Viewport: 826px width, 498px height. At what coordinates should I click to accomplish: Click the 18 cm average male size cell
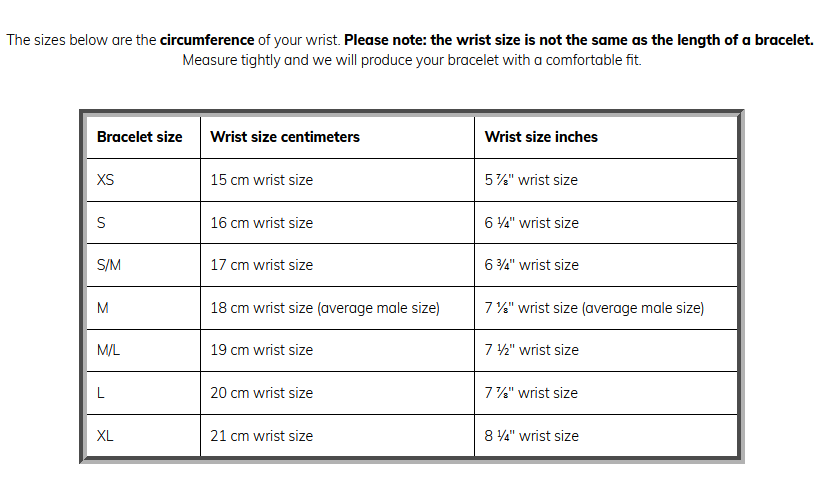click(325, 308)
